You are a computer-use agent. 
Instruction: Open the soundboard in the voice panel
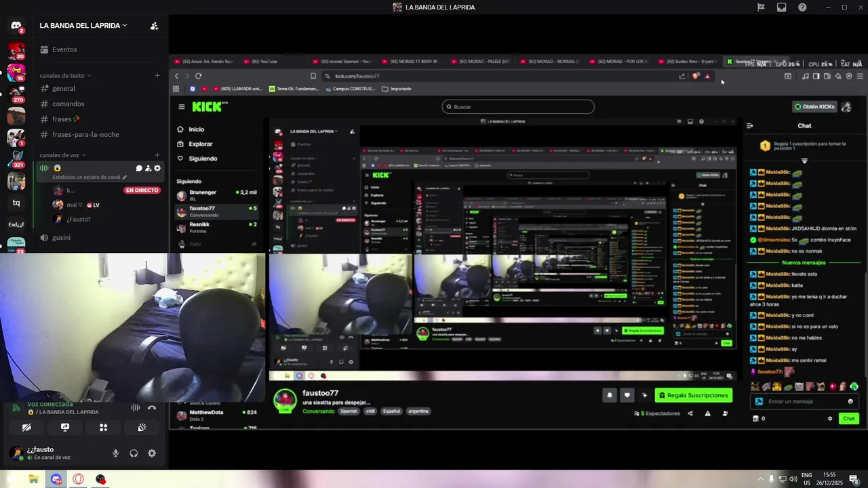[142, 428]
